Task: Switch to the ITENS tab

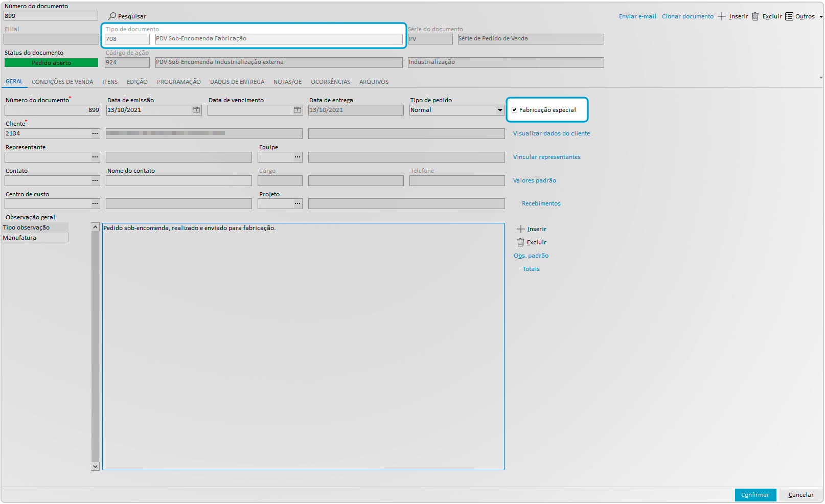Action: pyautogui.click(x=110, y=82)
